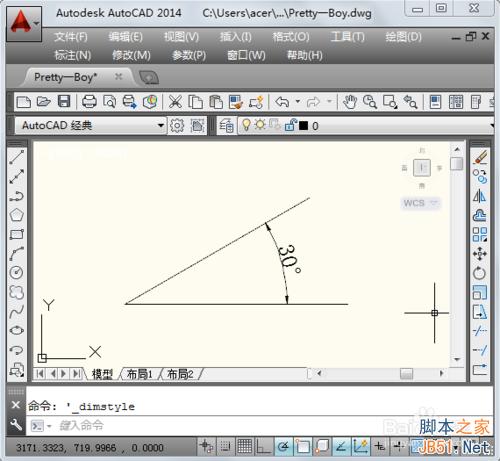Select the Revision Cloud tool
This screenshot has width=500, height=461.
point(16,292)
